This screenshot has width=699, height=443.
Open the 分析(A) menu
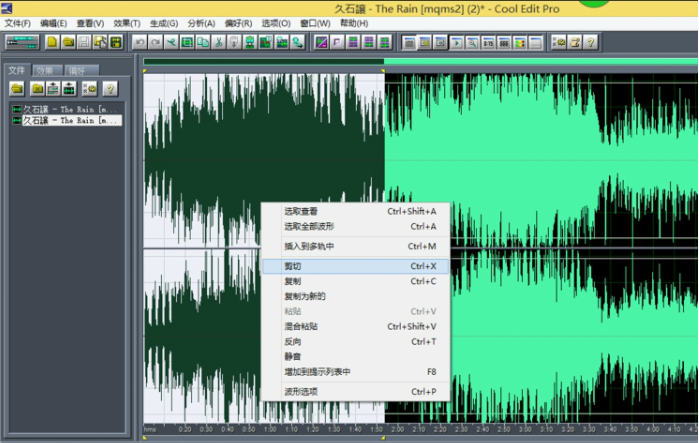click(201, 23)
